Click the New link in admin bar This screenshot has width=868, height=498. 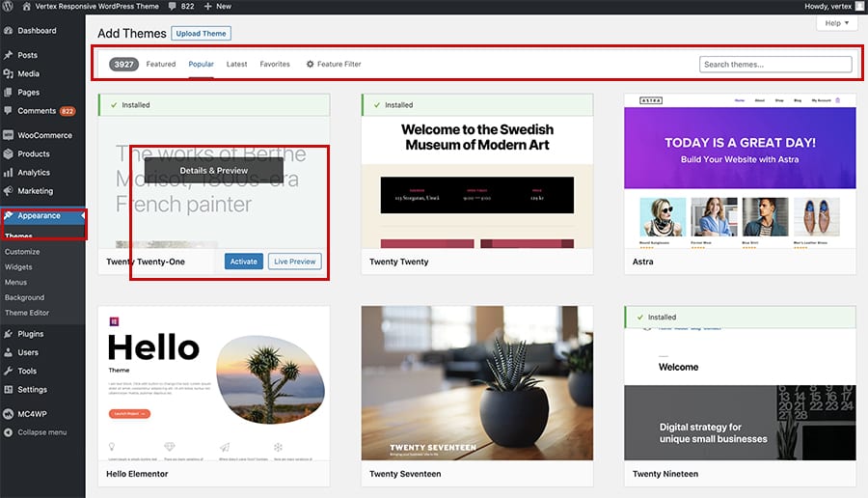(224, 7)
